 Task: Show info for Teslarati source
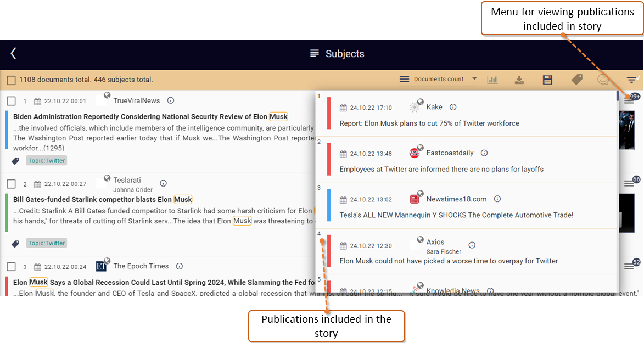coord(163,183)
